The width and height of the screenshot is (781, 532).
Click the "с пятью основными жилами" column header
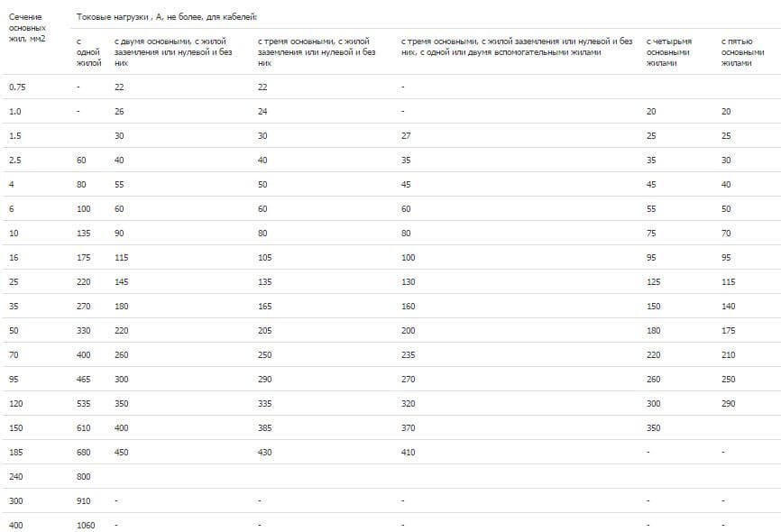[x=736, y=52]
